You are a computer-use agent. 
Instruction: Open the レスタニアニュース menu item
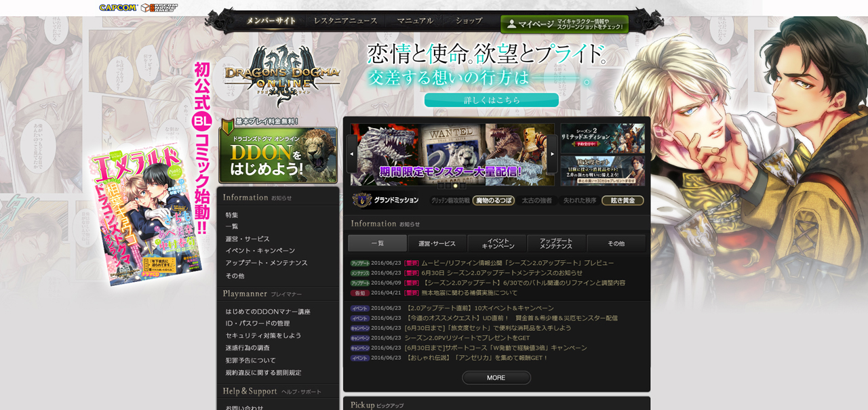(345, 21)
